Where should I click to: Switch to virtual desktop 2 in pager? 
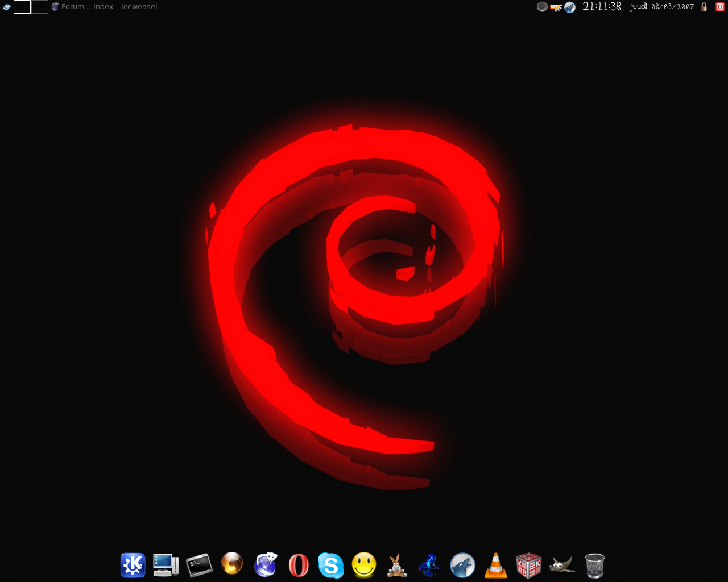click(40, 7)
